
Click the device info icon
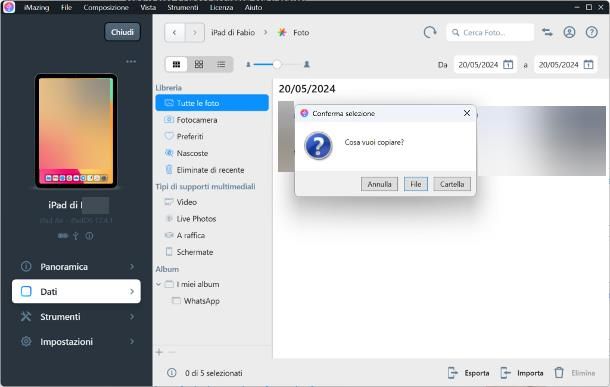89,236
